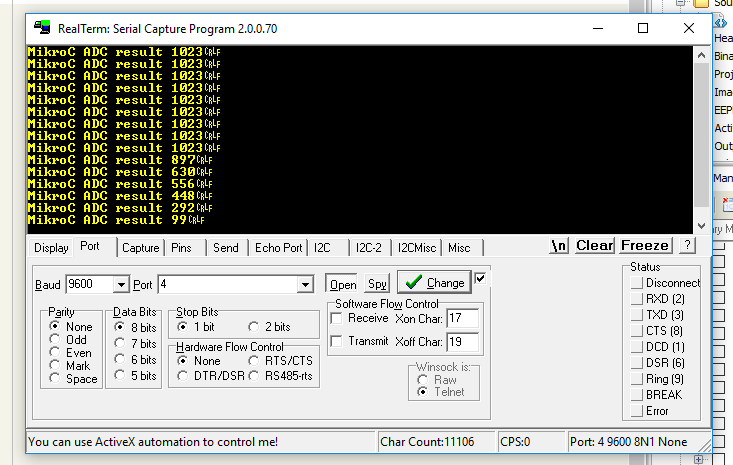The width and height of the screenshot is (733, 465).
Task: Click the newline \n button
Action: click(559, 245)
